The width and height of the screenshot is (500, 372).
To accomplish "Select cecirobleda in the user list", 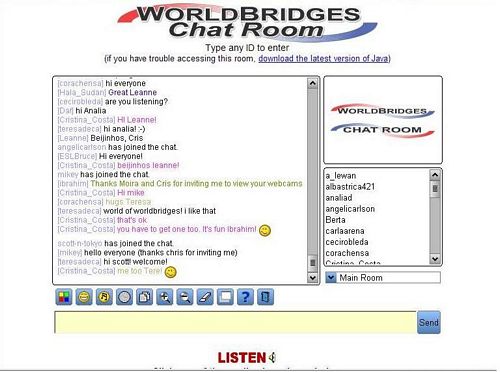I will (347, 242).
